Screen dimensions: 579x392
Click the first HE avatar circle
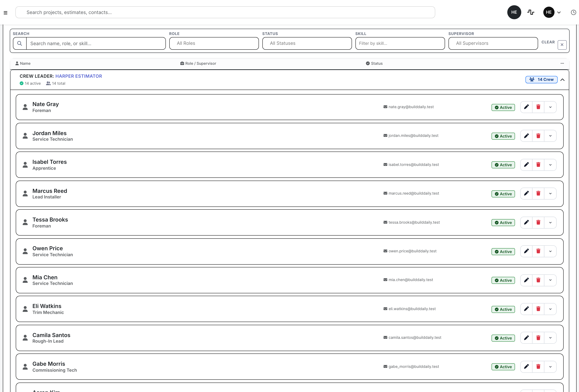point(514,12)
